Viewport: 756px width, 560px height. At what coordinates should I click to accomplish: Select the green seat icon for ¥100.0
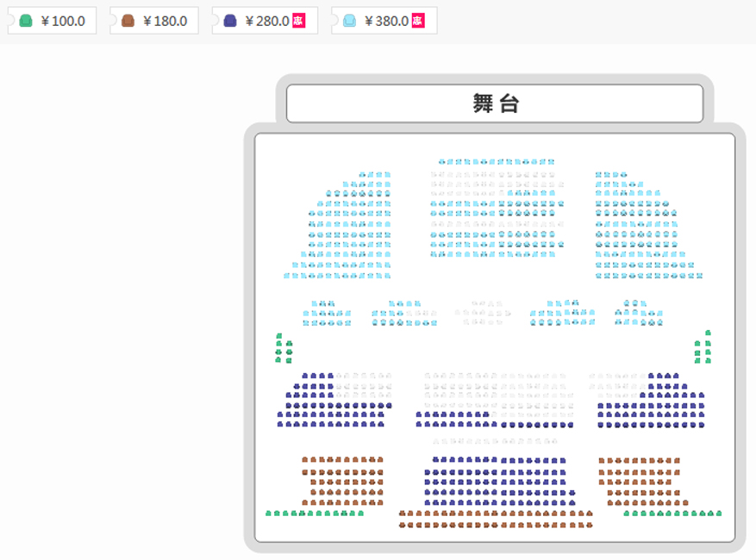tap(26, 21)
